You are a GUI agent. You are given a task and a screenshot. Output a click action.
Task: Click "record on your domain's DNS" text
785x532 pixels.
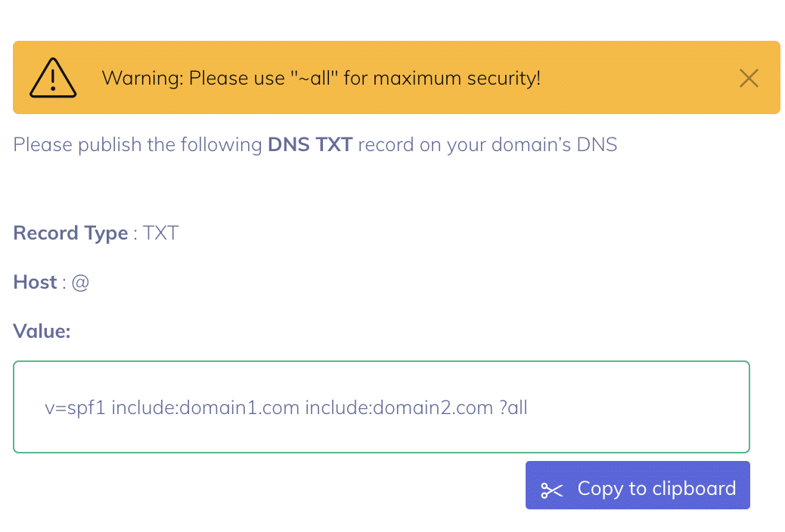pyautogui.click(x=488, y=144)
